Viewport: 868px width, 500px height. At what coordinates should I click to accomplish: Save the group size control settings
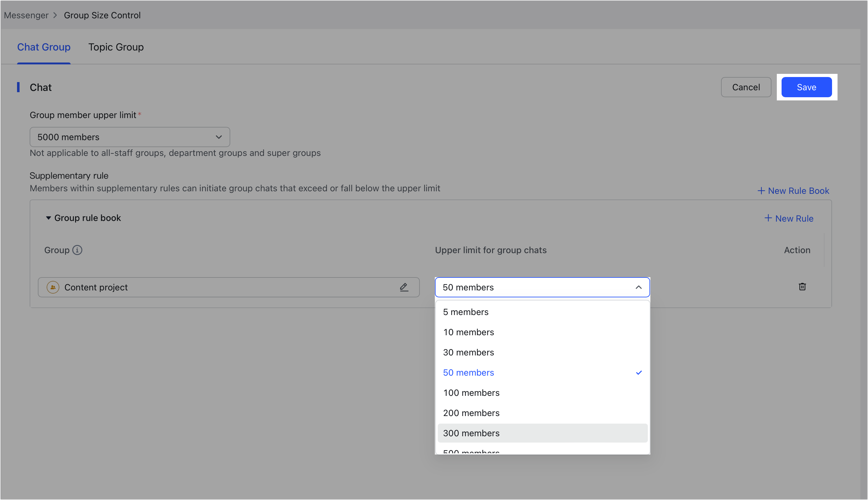pos(806,87)
